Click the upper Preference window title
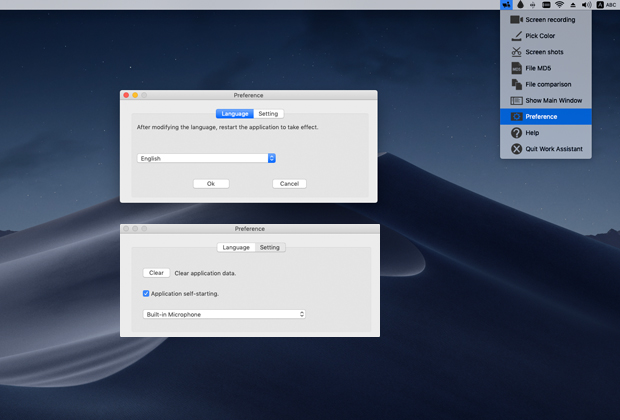This screenshot has width=620, height=420. tap(248, 95)
